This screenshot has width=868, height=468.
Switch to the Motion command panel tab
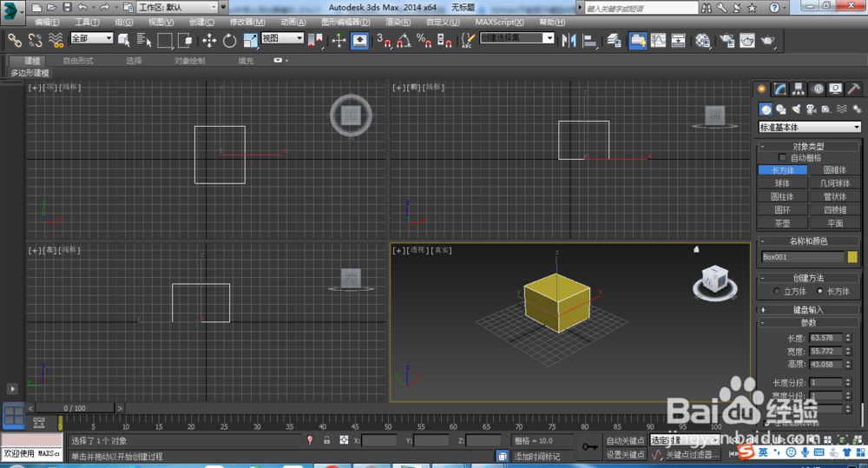tap(818, 89)
